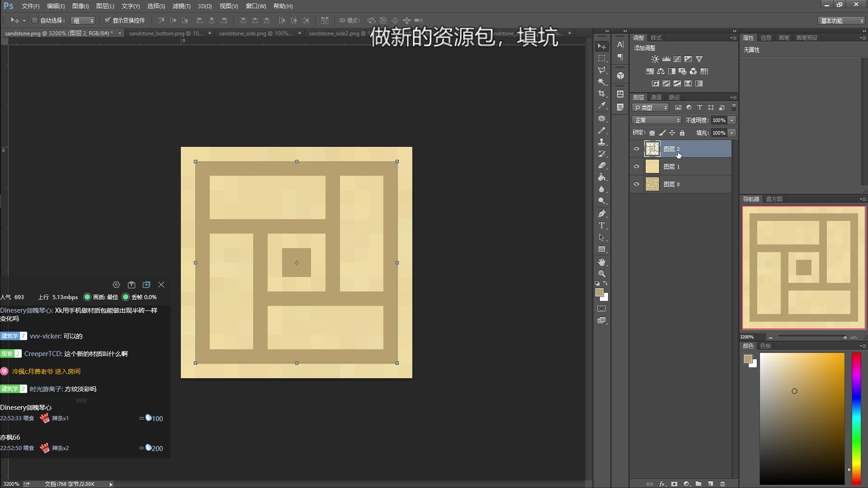
Task: Select the Hand tool
Action: (x=602, y=262)
